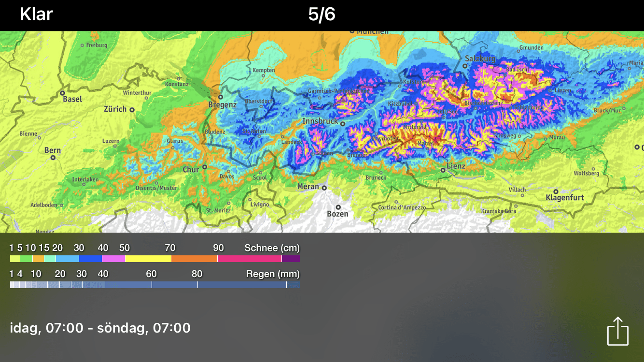Select the 60–80 mm rain scale segment

coord(174,285)
